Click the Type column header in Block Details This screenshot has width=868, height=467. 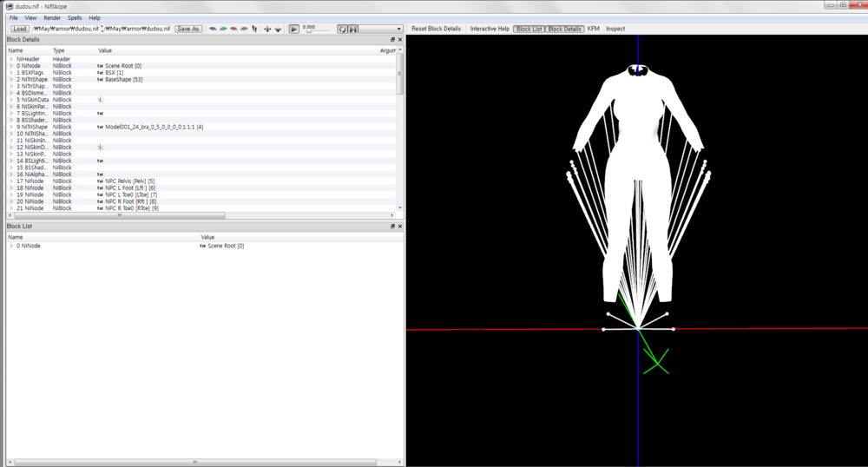tap(74, 50)
